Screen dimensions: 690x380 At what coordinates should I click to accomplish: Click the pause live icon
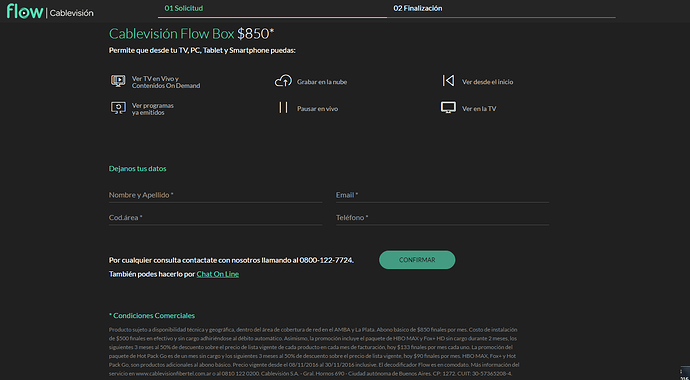pos(283,108)
